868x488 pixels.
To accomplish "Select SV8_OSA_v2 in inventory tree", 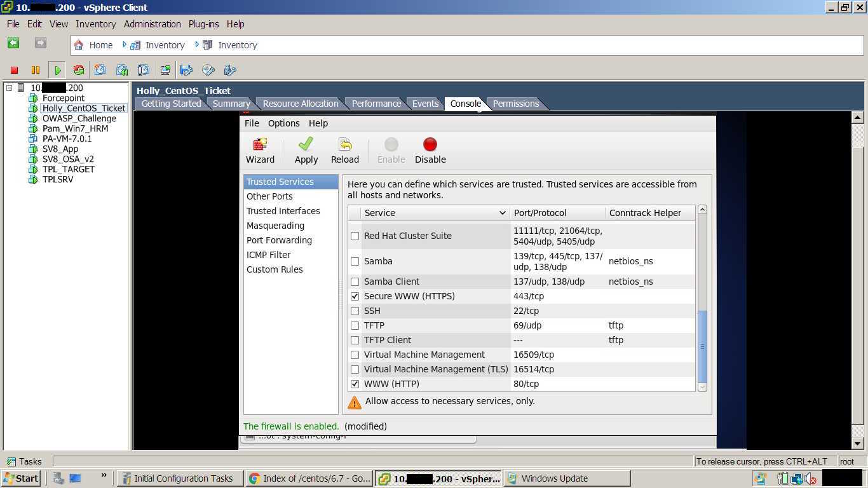I will click(68, 159).
